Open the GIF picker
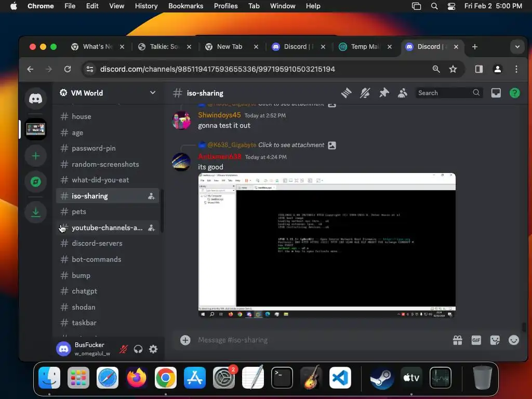Image resolution: width=532 pixels, height=399 pixels. 476,340
